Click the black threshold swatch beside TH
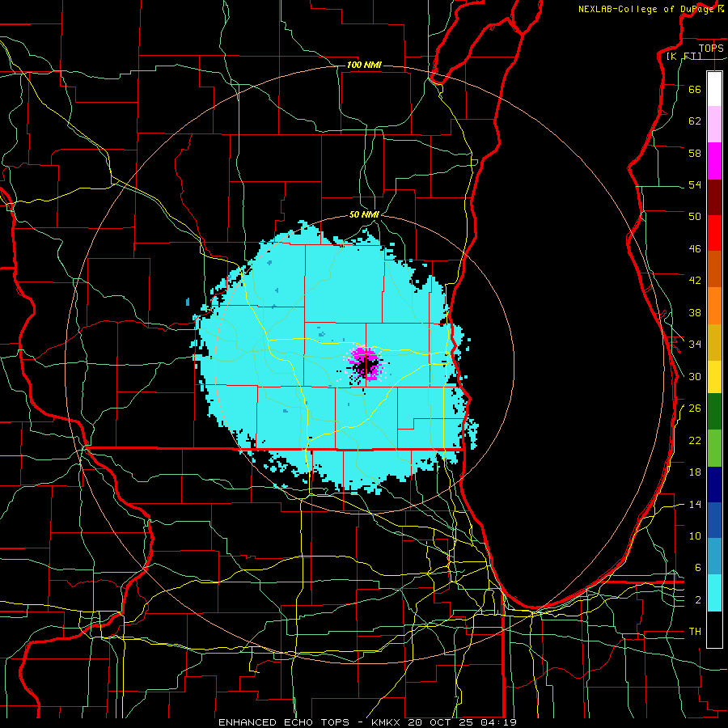Image resolution: width=728 pixels, height=728 pixels. pyautogui.click(x=714, y=629)
